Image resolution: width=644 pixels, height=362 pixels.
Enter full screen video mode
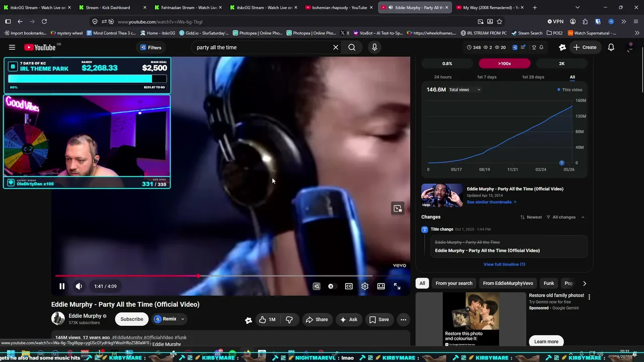(397, 286)
